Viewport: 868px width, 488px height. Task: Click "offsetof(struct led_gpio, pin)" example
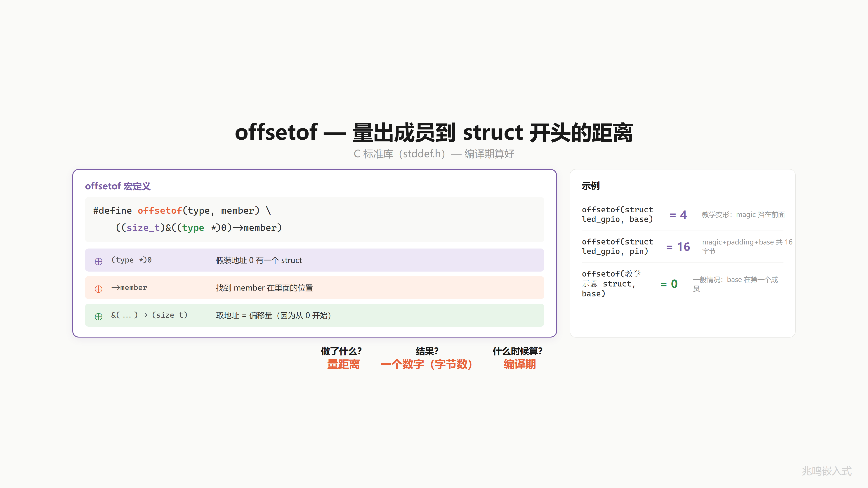[x=617, y=246]
